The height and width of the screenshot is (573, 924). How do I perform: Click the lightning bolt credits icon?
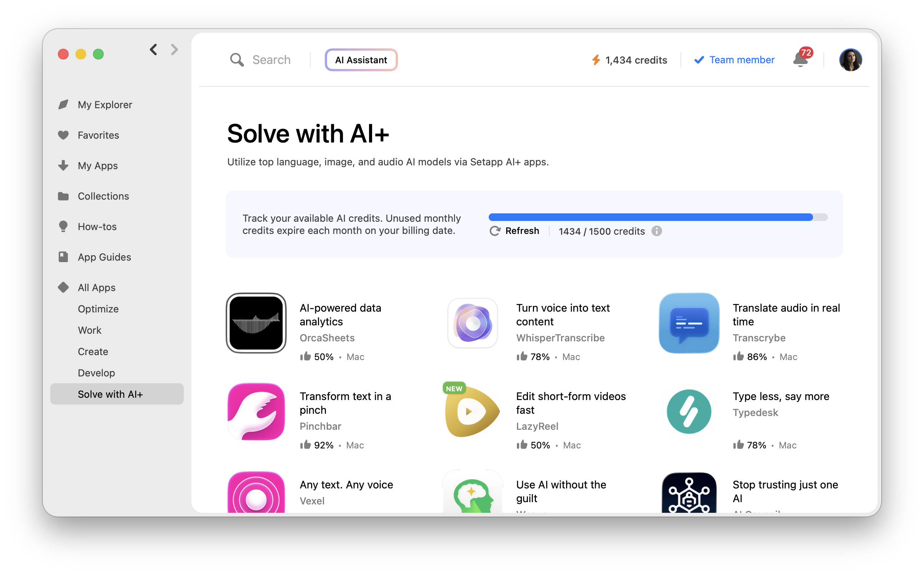[x=596, y=60]
